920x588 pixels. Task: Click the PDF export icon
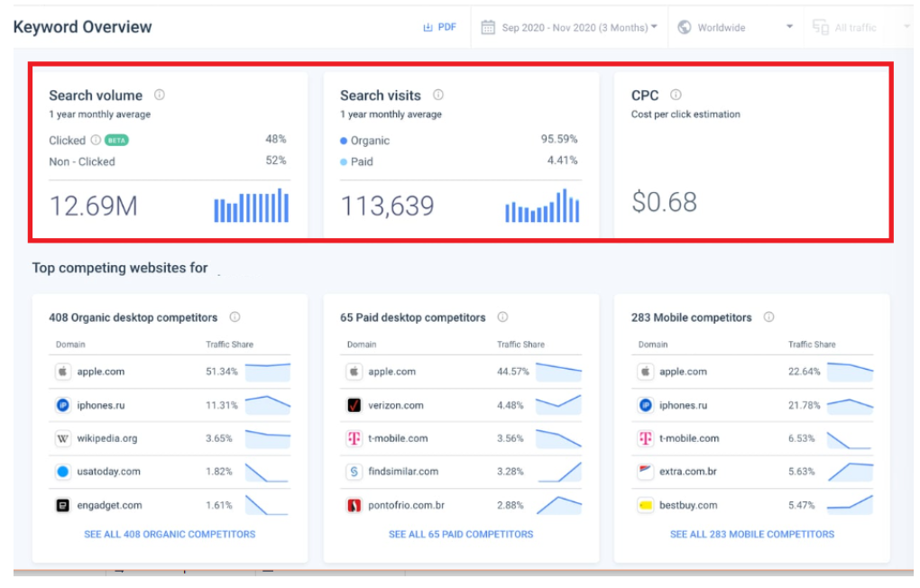[428, 27]
